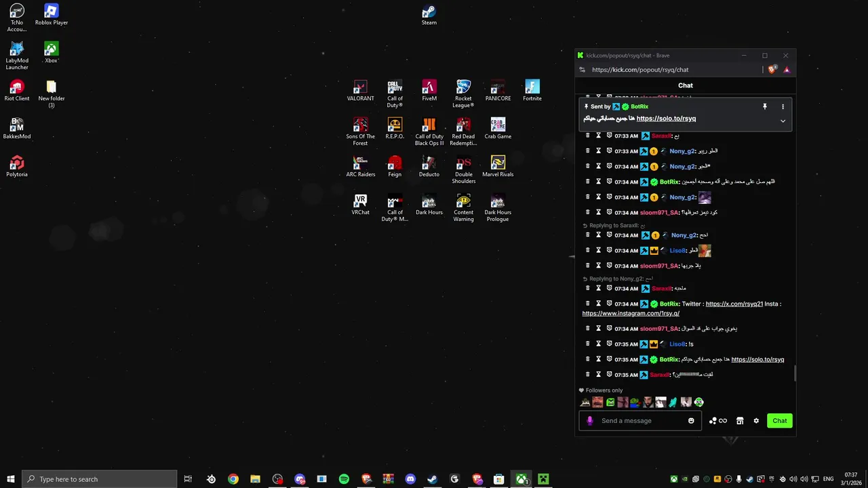This screenshot has height=488, width=868.
Task: Expand the pinned message chevron
Action: (x=783, y=121)
